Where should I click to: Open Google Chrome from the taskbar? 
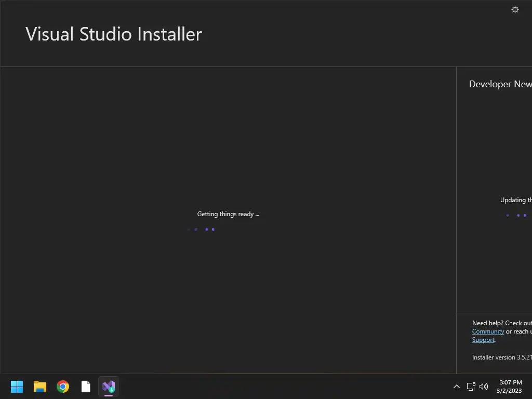tap(63, 387)
